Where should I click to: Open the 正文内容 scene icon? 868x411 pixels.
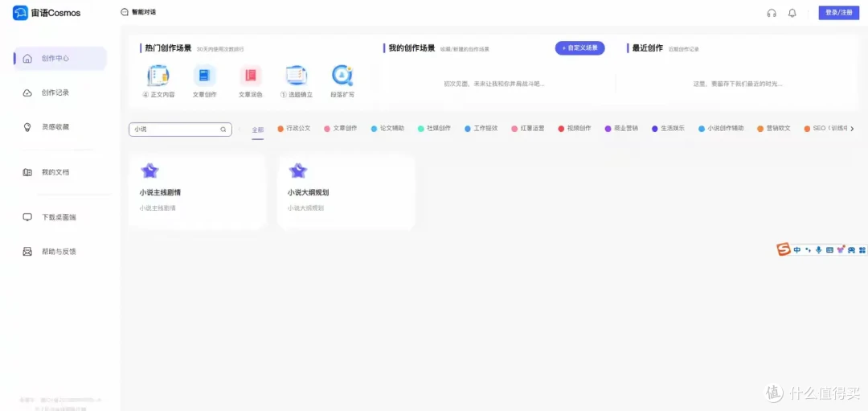pos(158,76)
